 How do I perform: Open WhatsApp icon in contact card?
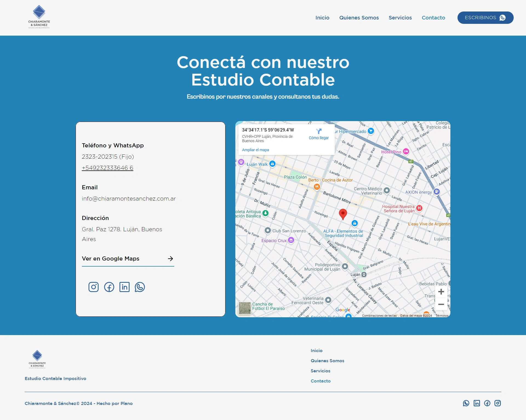point(140,287)
